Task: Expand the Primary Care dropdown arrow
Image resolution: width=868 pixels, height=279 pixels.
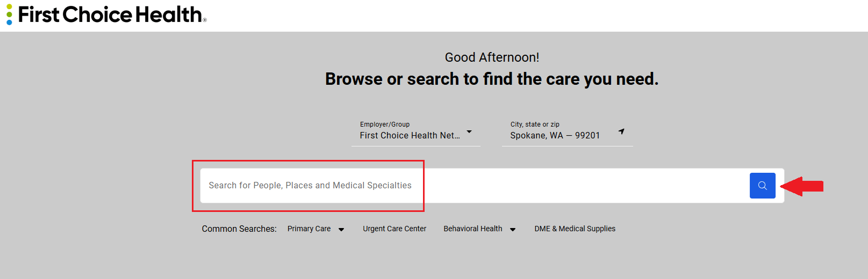Action: (x=341, y=230)
